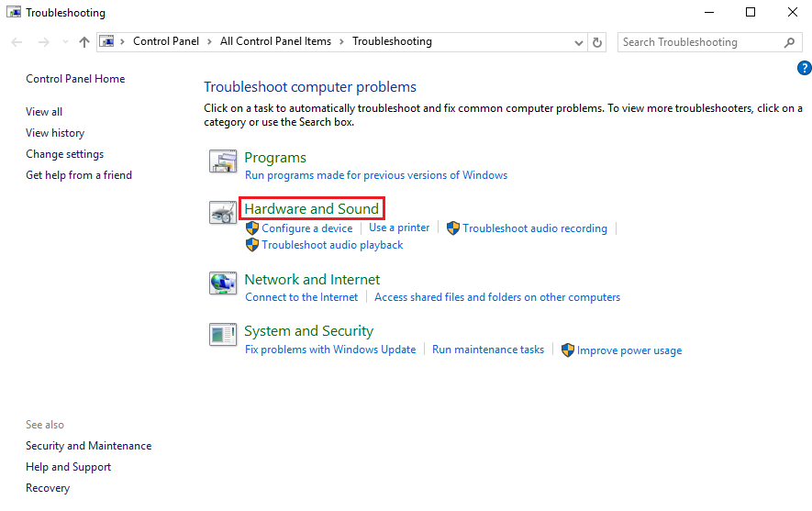Open Control Panel Home in sidebar

pos(75,79)
